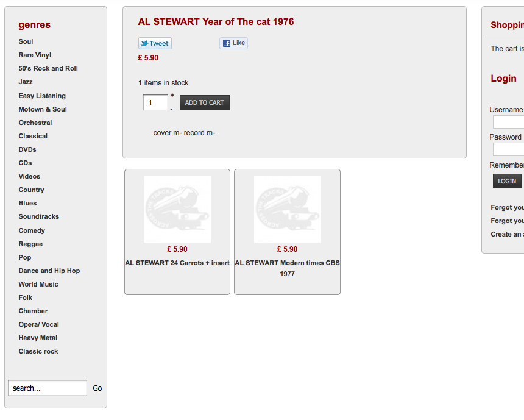The height and width of the screenshot is (420, 524).
Task: Click the ADD TO CART button
Action: [x=205, y=102]
